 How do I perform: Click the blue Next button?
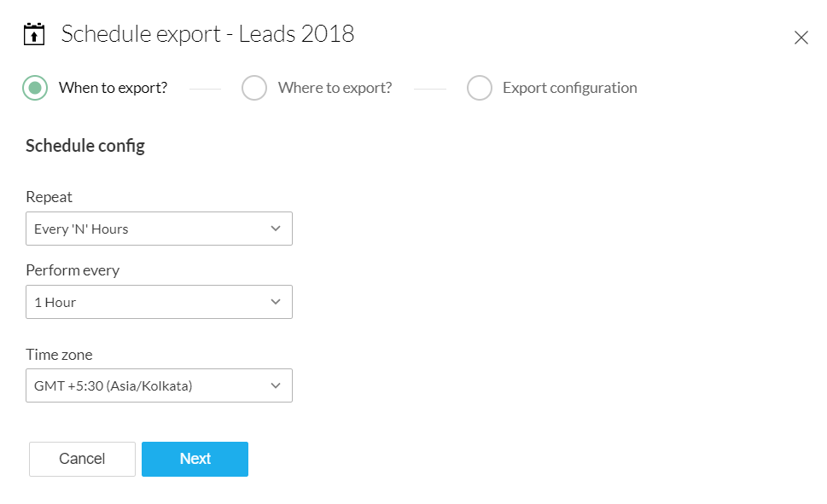coord(195,459)
